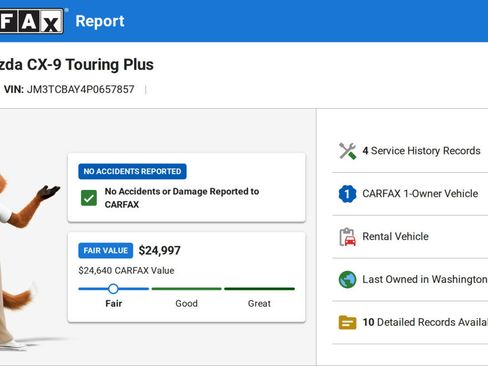This screenshot has height=366, width=488.
Task: Click the blue 1-Owner badge icon
Action: tap(347, 194)
